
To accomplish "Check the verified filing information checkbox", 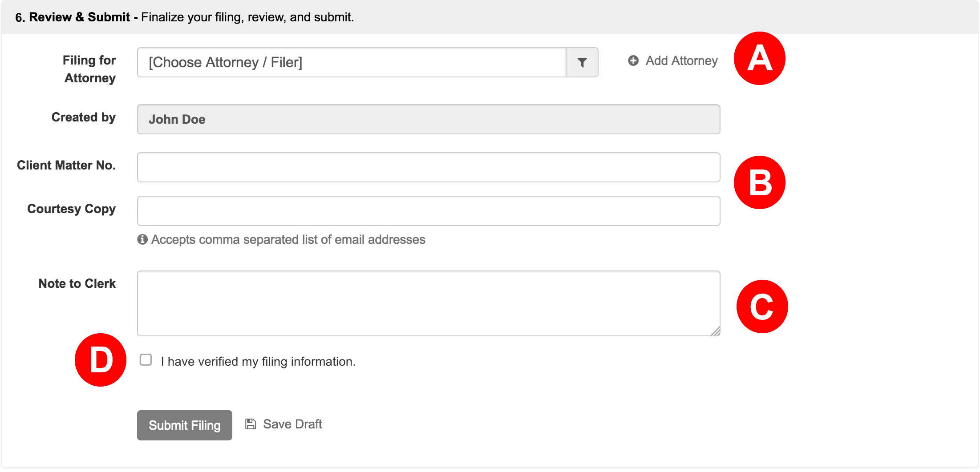I will pos(146,360).
